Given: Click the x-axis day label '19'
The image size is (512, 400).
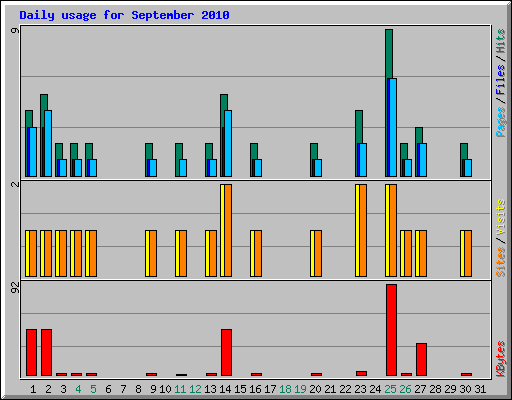Looking at the screenshot, I should [x=300, y=389].
